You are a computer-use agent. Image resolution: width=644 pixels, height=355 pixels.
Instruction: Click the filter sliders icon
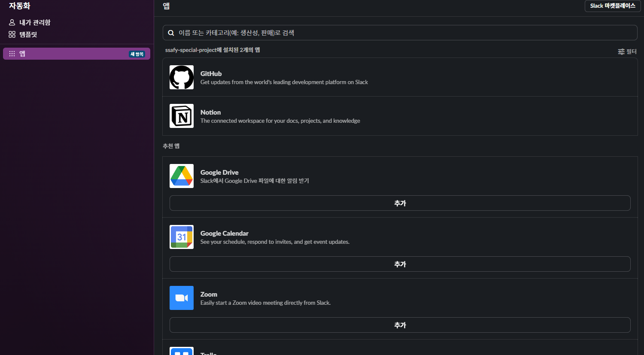pyautogui.click(x=621, y=52)
